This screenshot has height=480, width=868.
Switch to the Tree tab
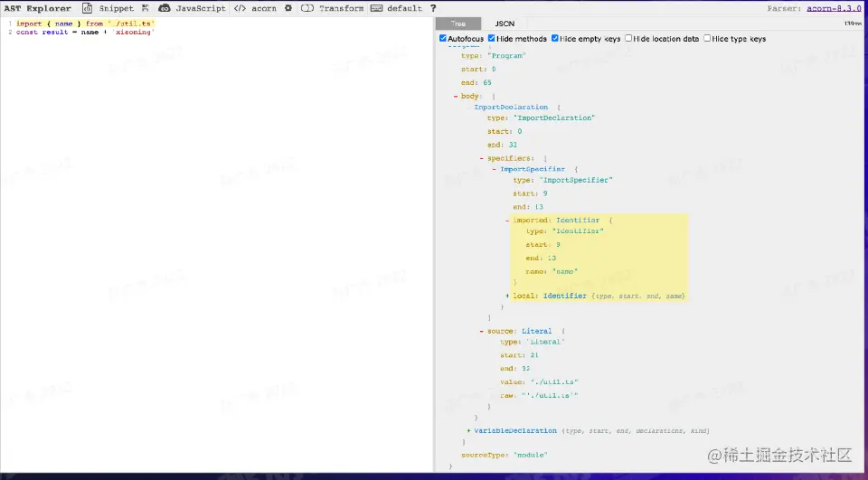tap(458, 24)
